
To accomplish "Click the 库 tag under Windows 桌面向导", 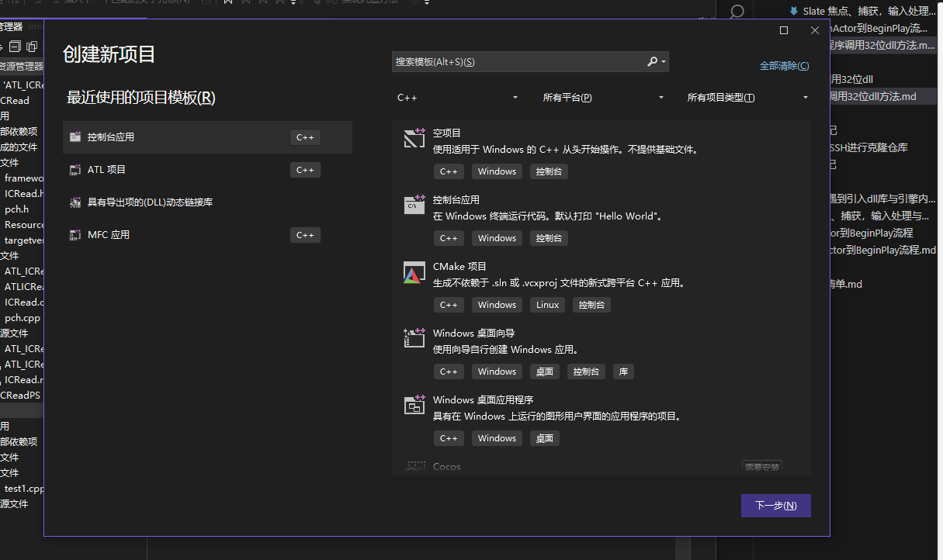I will tap(623, 372).
